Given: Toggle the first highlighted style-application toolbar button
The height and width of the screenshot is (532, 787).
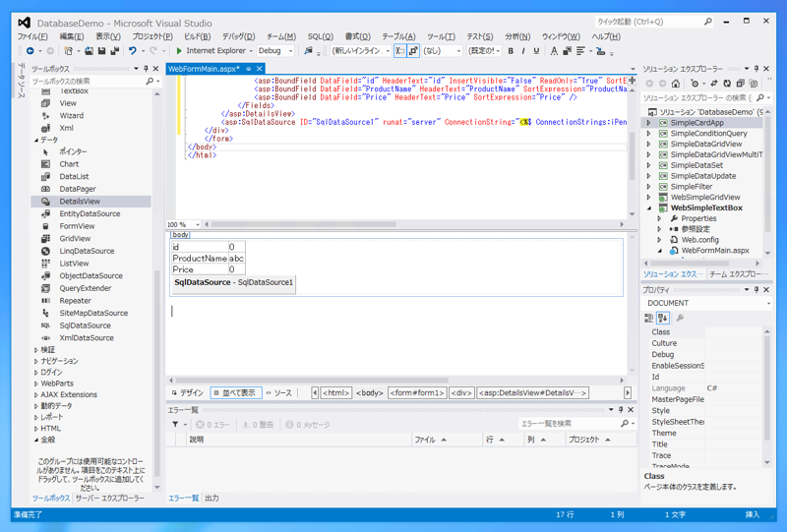Looking at the screenshot, I should (399, 51).
